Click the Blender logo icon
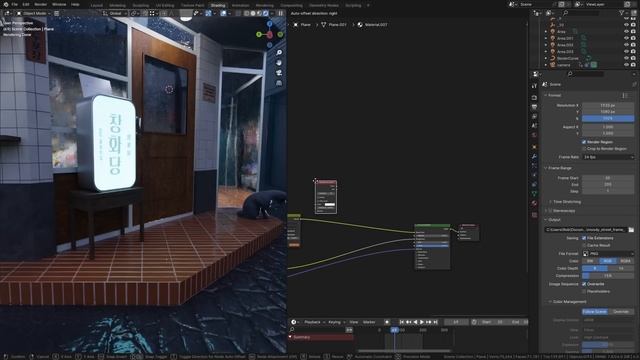 pyautogui.click(x=6, y=4)
